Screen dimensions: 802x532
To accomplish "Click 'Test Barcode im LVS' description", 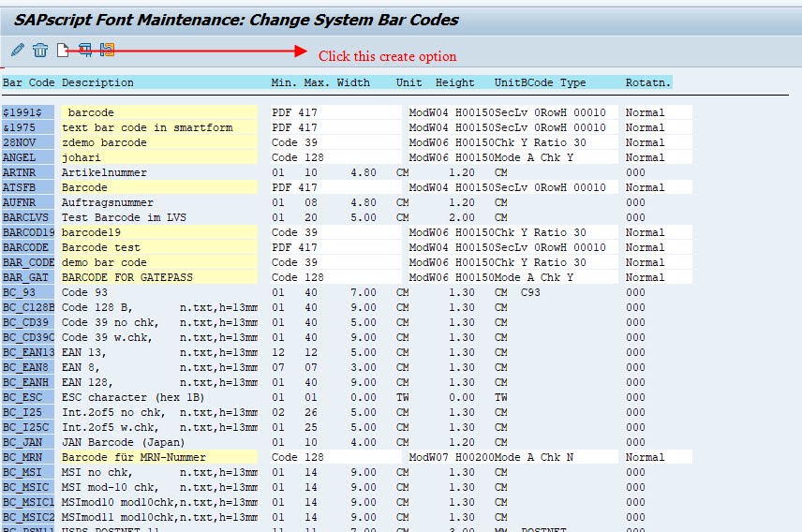I will click(124, 217).
